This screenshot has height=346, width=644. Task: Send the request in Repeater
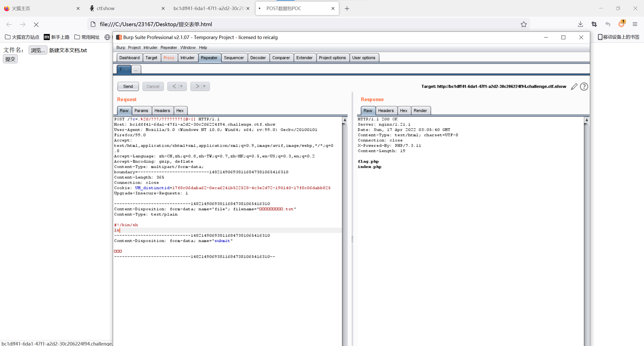coord(128,86)
